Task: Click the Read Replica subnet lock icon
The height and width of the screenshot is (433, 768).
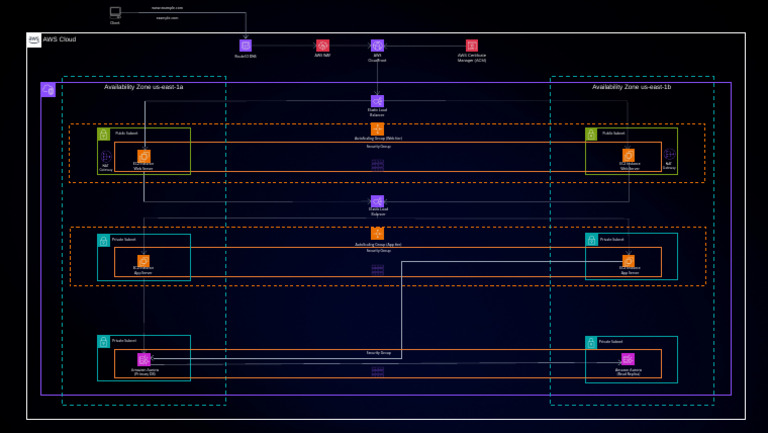Action: coord(591,342)
